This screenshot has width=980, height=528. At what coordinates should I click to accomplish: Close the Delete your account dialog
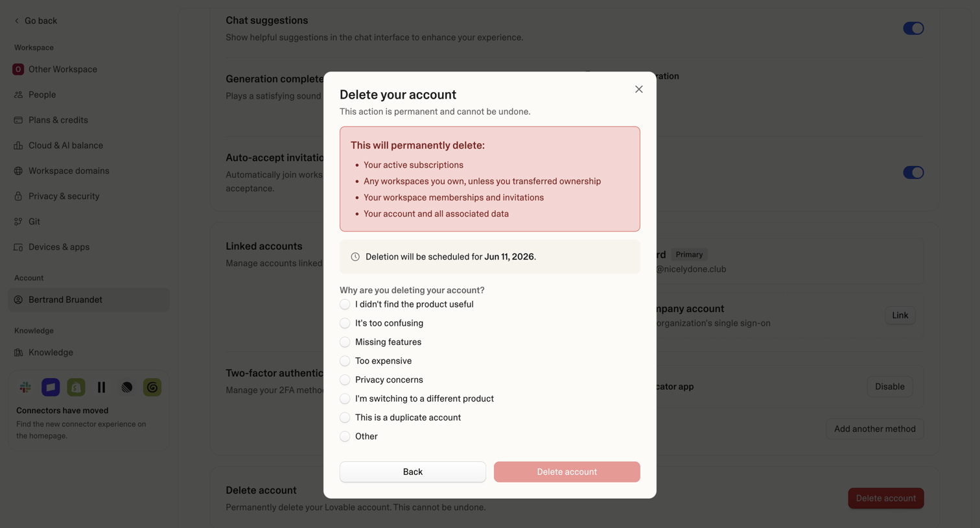point(638,90)
